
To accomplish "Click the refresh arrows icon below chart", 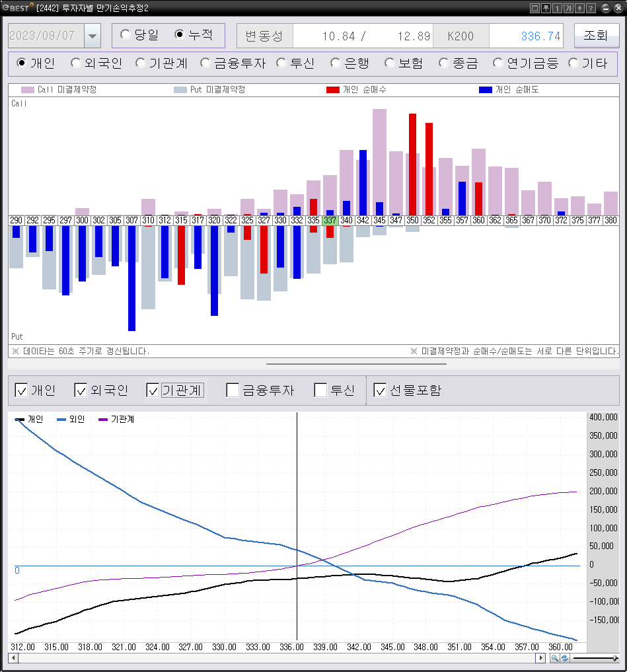I will [564, 658].
